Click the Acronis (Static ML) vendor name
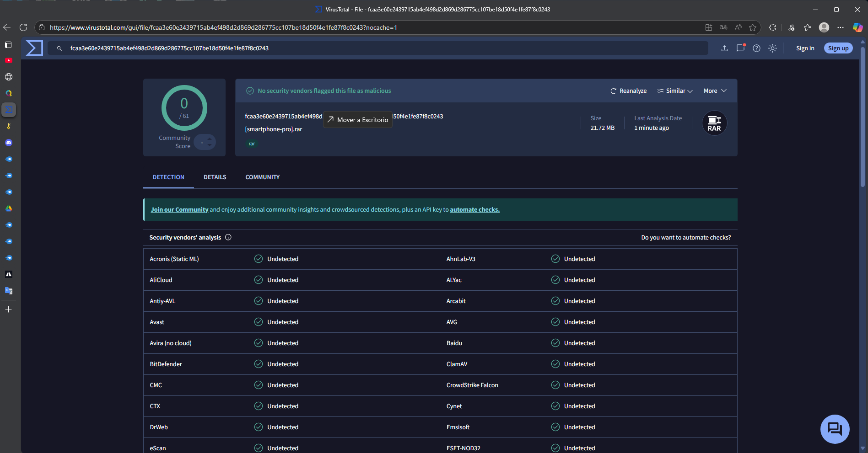The image size is (868, 453). 174,259
